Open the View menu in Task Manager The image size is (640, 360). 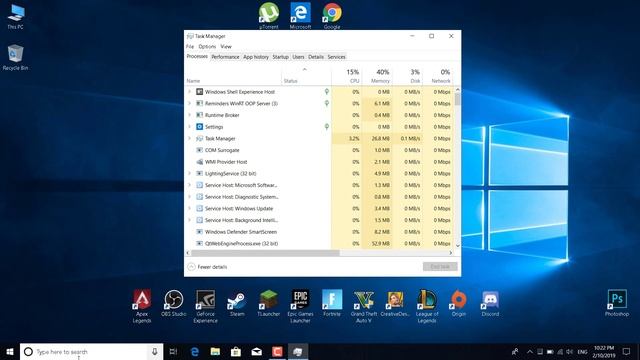click(226, 47)
